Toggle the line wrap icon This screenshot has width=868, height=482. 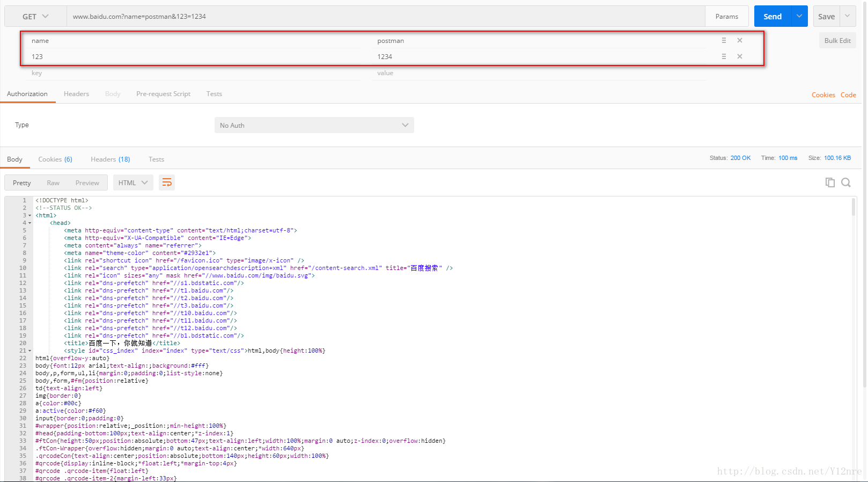click(x=167, y=182)
